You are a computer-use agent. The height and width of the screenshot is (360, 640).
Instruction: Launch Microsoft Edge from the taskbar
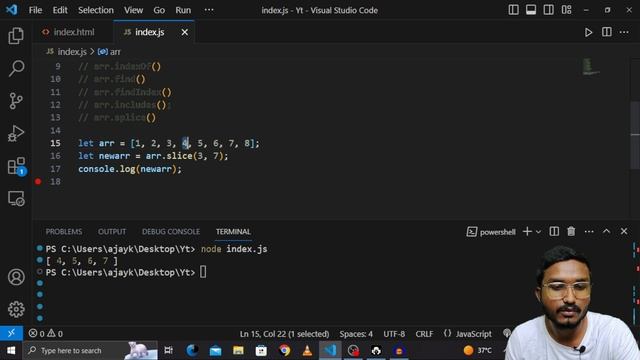tap(192, 350)
